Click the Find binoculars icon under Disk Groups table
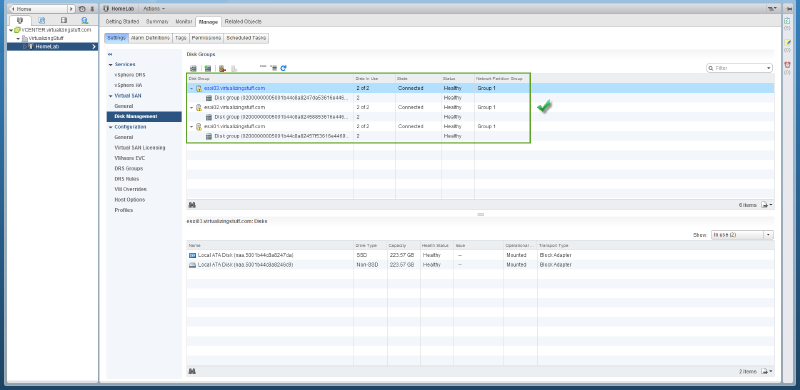The width and height of the screenshot is (800, 390). pyautogui.click(x=193, y=205)
